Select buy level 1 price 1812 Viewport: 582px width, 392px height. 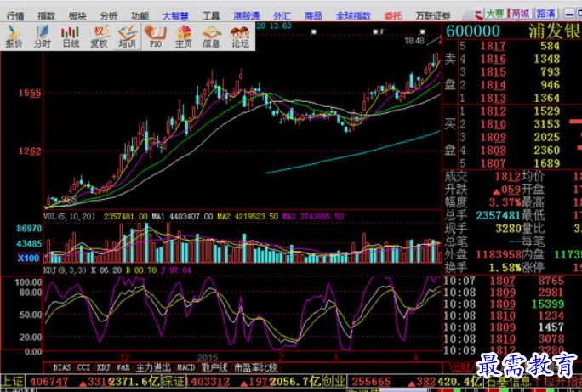click(x=493, y=111)
